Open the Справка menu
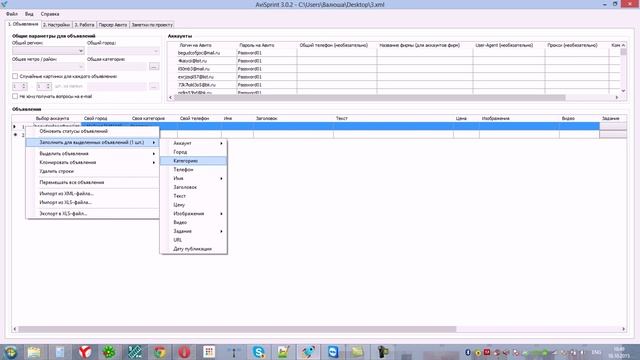Viewport: 640px width, 360px height. (x=50, y=14)
